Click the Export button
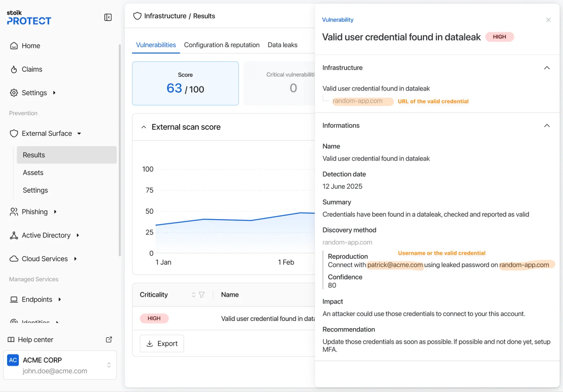563x392 pixels. tap(162, 344)
